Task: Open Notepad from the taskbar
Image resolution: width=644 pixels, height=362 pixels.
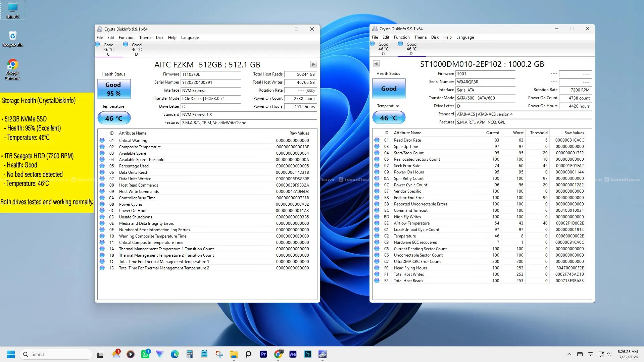Action: click(204, 354)
